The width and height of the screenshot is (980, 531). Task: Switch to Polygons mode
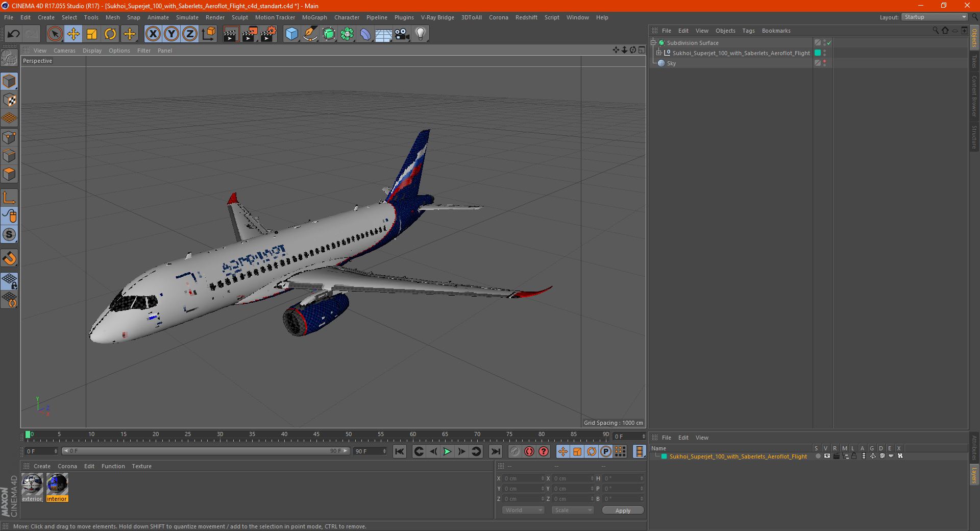click(9, 174)
